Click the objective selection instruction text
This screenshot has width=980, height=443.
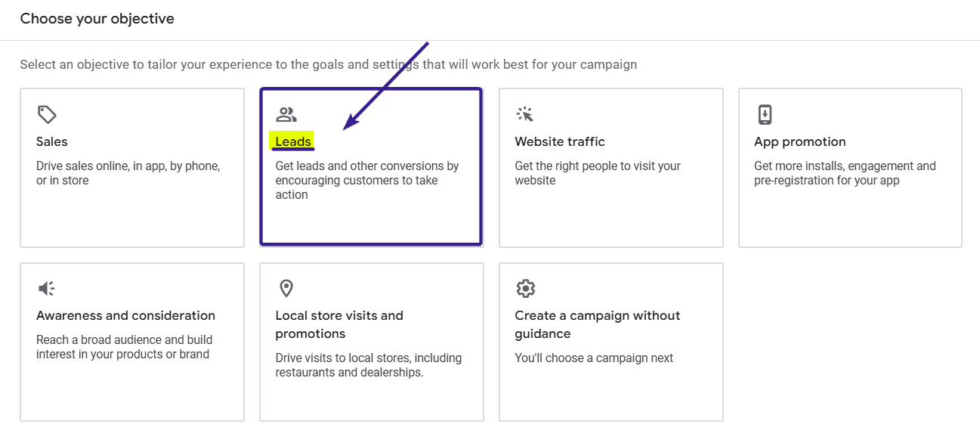(x=328, y=64)
